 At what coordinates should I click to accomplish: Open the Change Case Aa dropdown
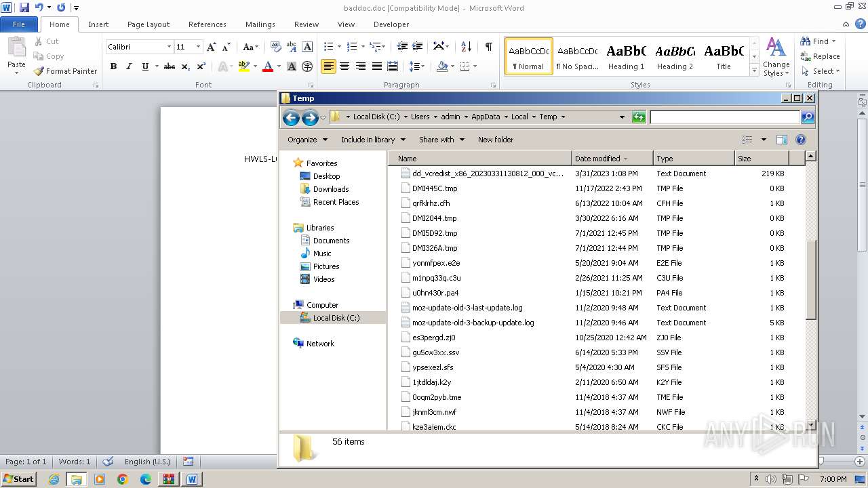click(250, 47)
